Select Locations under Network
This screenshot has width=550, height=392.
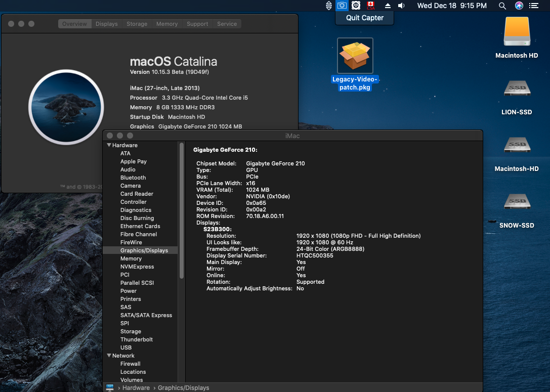pyautogui.click(x=140, y=372)
